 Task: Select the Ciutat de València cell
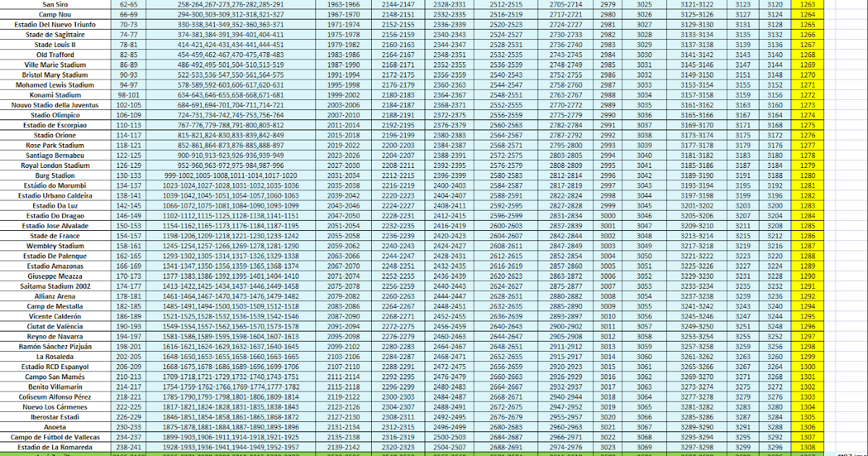coord(56,327)
